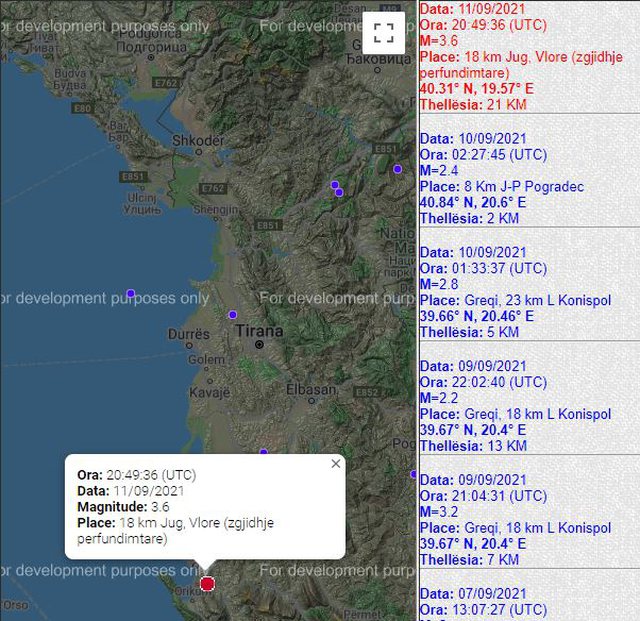Click the Tirana capital city dot

coord(259,345)
